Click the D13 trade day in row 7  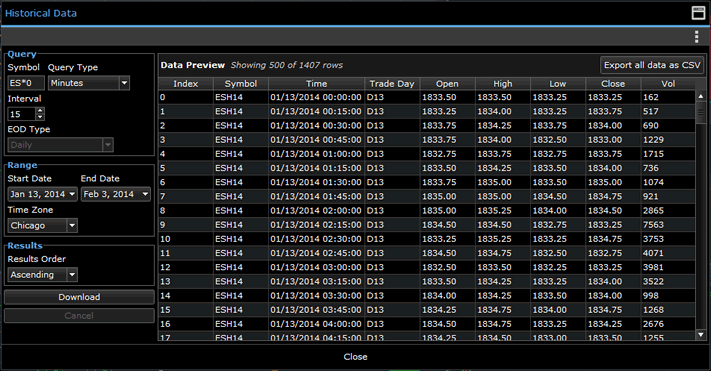pyautogui.click(x=392, y=196)
